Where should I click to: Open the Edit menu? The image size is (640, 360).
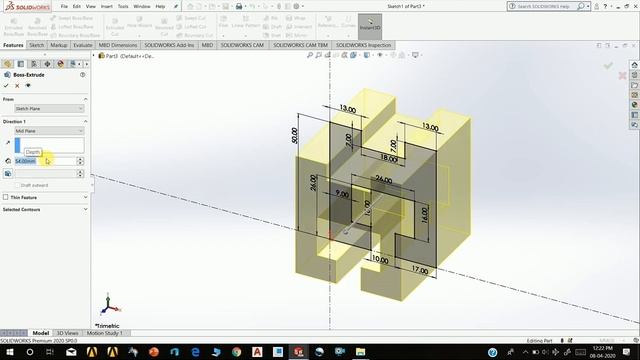(77, 7)
